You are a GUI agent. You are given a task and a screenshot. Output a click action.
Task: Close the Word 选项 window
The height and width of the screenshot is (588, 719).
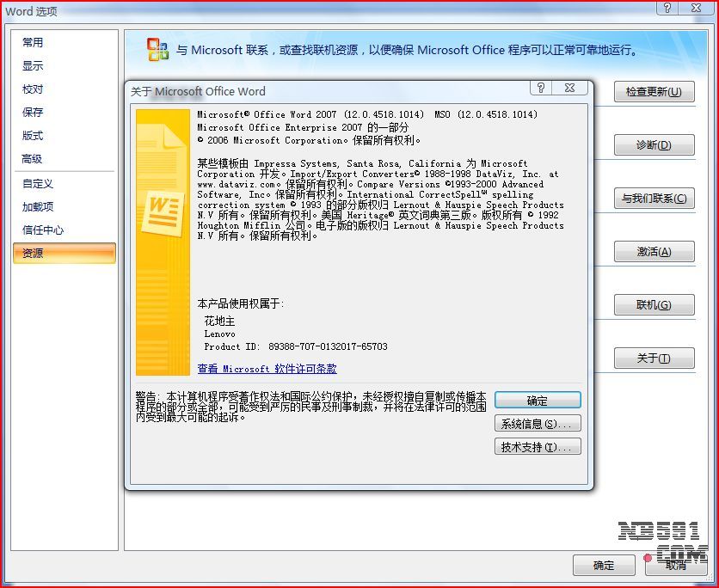pyautogui.click(x=696, y=8)
